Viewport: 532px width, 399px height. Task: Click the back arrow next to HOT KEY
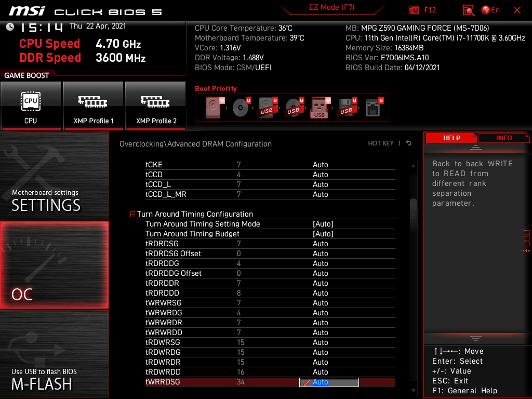pos(409,143)
